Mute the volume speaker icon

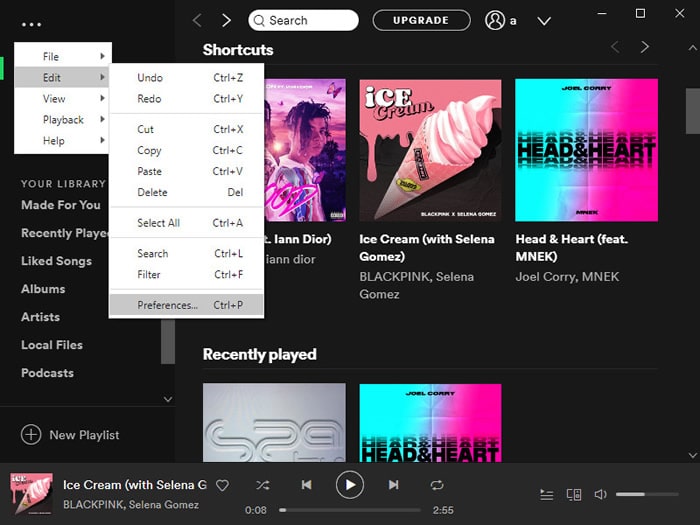(x=600, y=494)
